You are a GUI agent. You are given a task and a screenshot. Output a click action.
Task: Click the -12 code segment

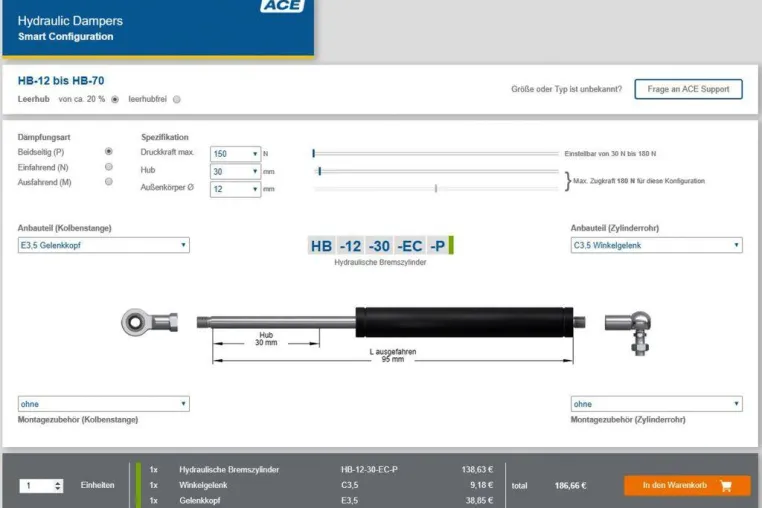[350, 246]
